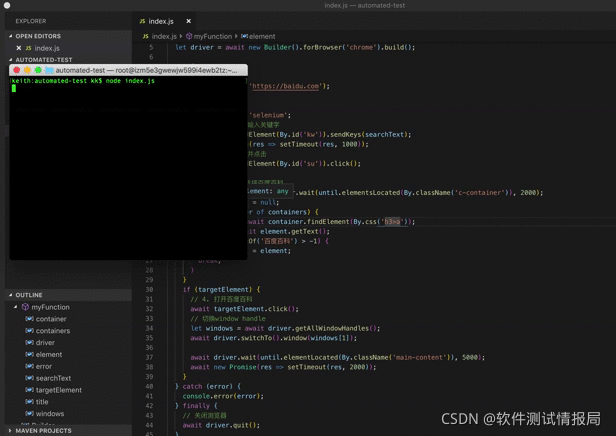Collapse the AUTOMATED-TEST folder section
The image size is (616, 436).
(x=11, y=60)
